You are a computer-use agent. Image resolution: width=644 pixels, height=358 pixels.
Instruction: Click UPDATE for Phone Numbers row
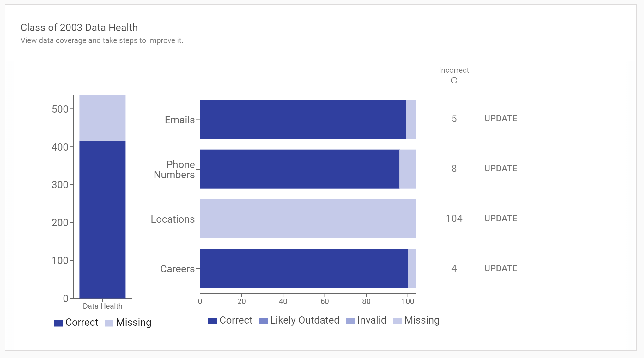pos(501,169)
